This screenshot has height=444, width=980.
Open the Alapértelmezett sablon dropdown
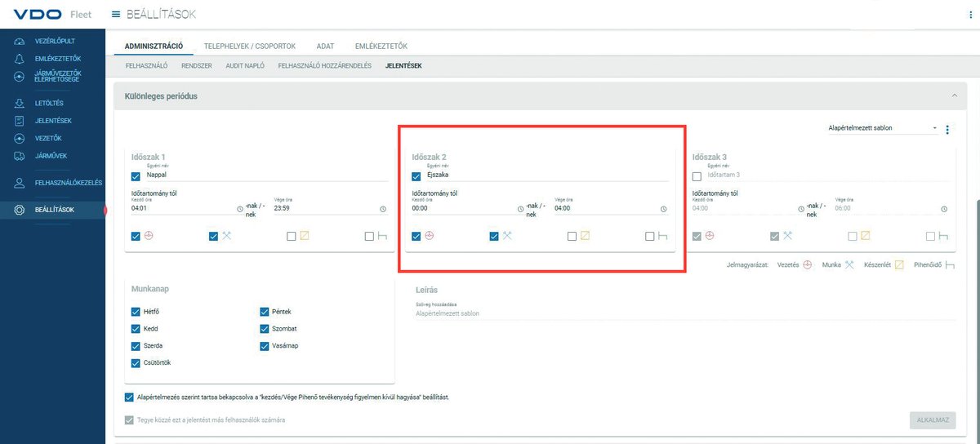(880, 129)
